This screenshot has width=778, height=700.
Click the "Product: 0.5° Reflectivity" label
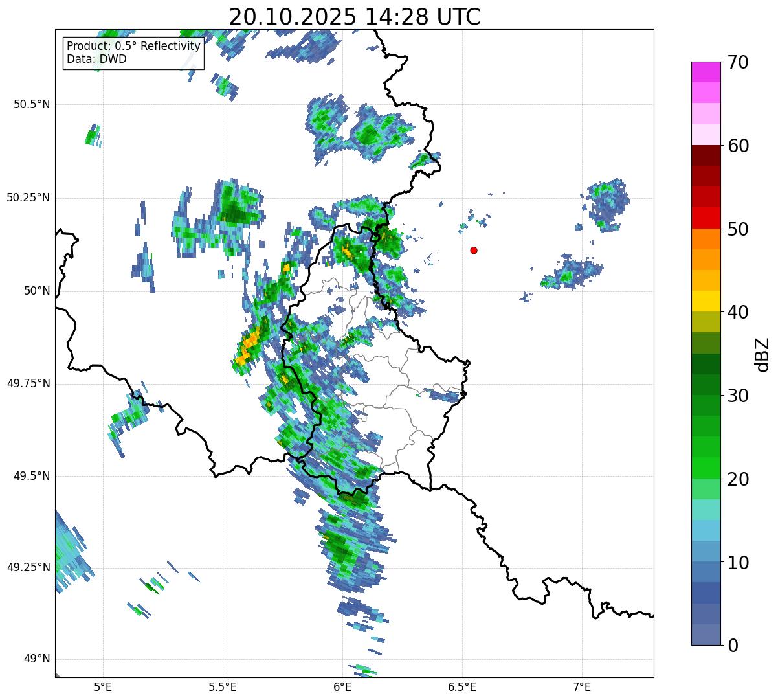coord(133,47)
